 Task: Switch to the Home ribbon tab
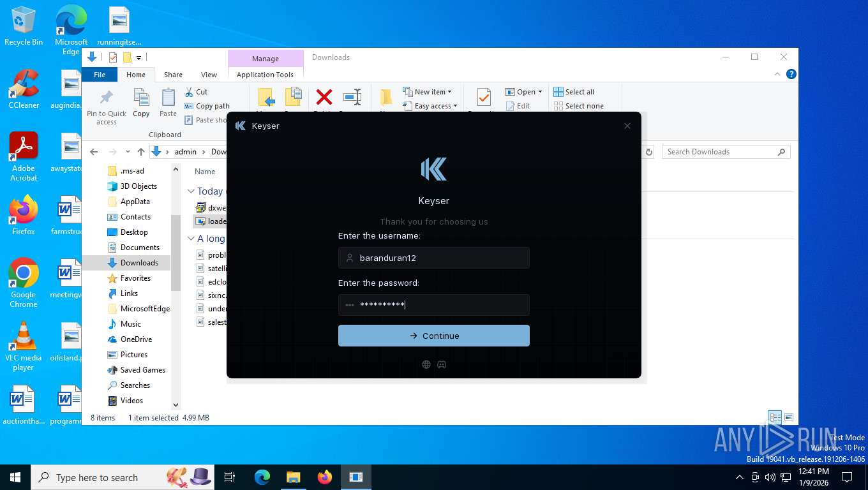(x=136, y=75)
